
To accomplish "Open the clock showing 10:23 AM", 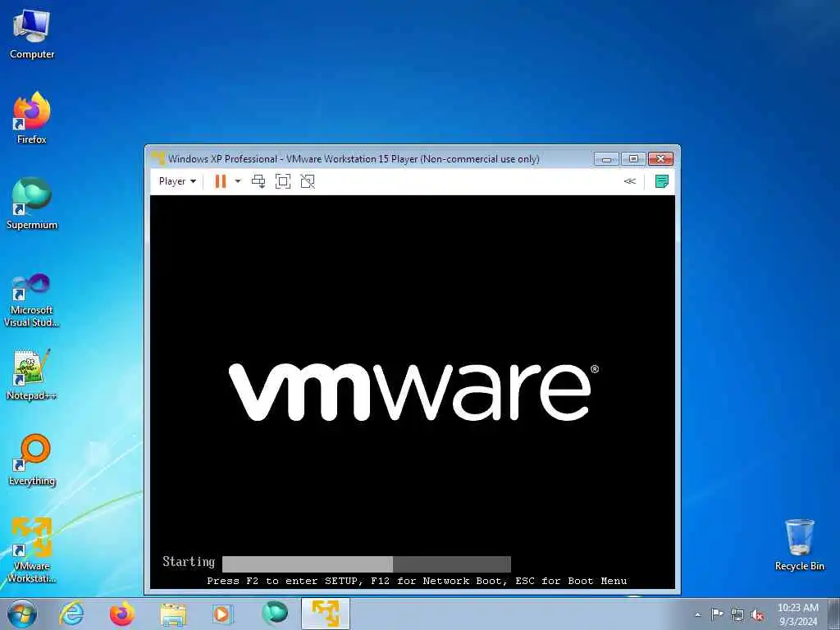I will tap(798, 614).
